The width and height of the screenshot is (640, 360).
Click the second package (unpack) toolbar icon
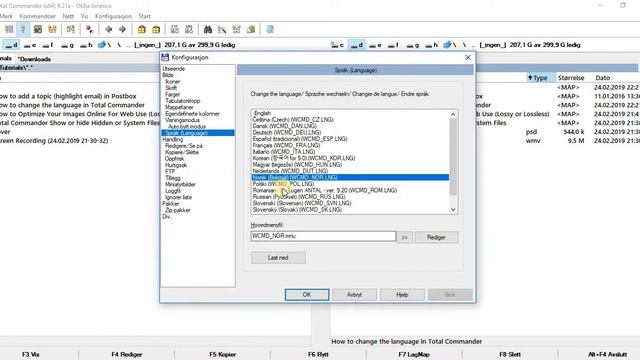click(156, 29)
